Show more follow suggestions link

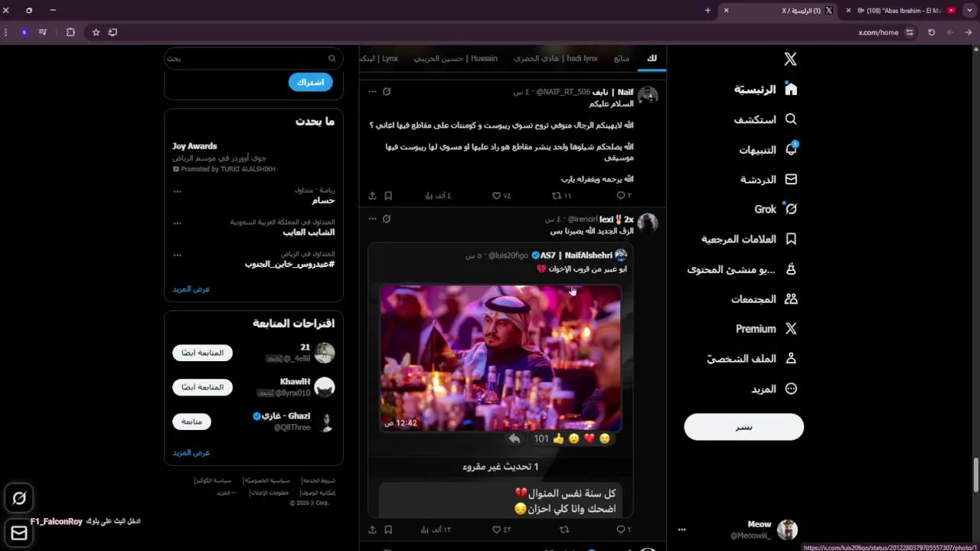[x=191, y=453]
